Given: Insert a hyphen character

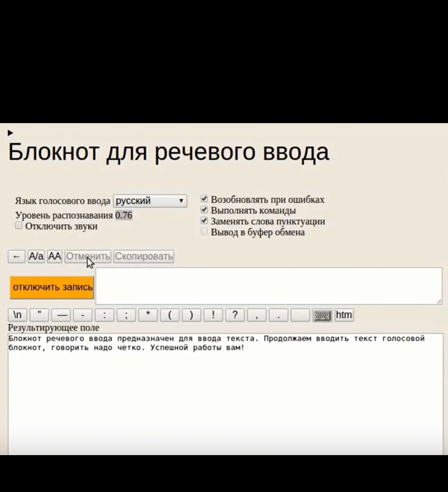Looking at the screenshot, I should (x=83, y=315).
